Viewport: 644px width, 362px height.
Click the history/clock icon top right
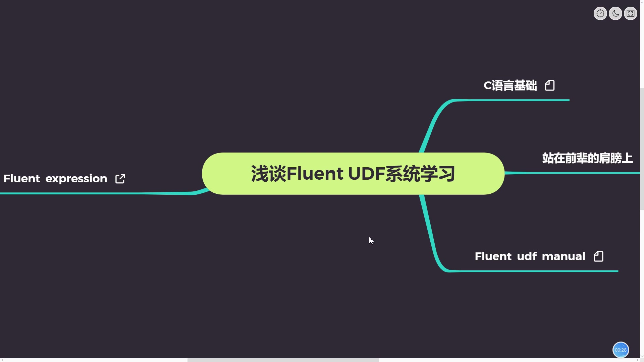[600, 13]
